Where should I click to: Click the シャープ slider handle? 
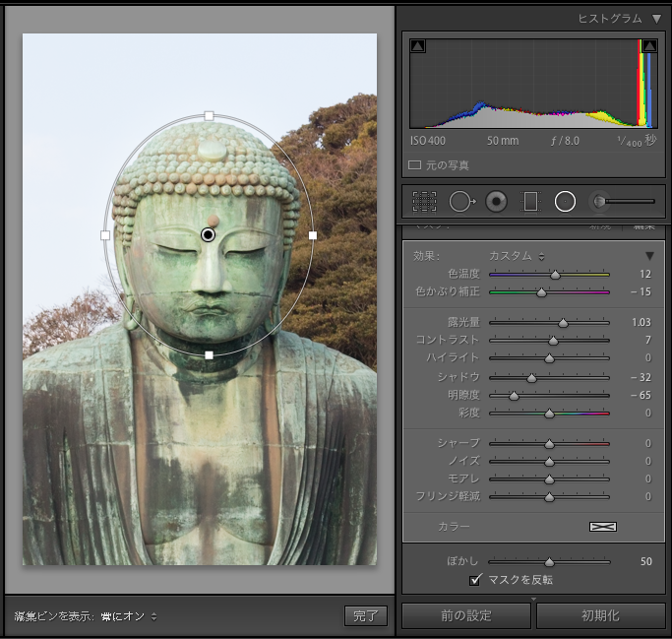549,444
